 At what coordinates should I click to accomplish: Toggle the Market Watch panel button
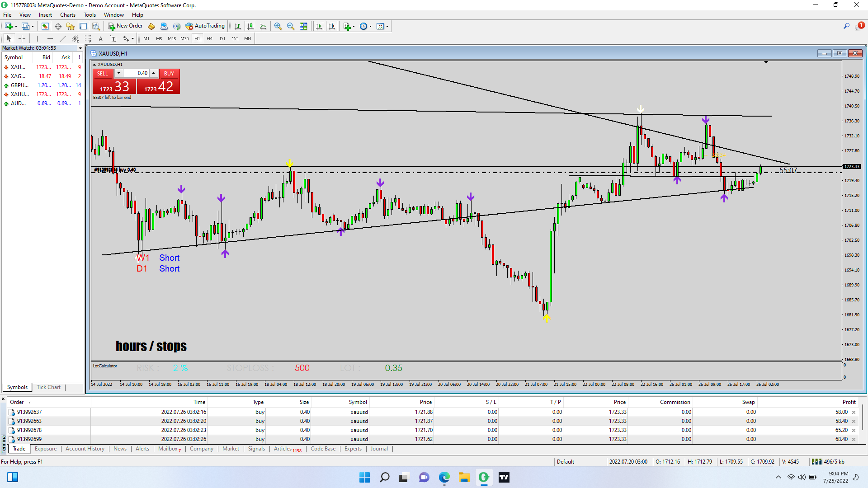45,26
